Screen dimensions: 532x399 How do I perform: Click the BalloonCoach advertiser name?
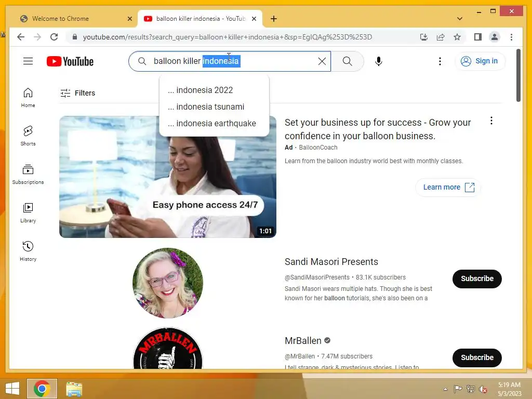(x=318, y=147)
